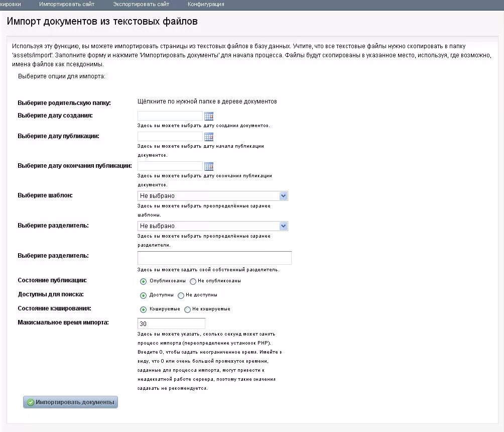Expand the template 'Не выбрано' dropdown
The width and height of the screenshot is (504, 432).
tap(213, 196)
